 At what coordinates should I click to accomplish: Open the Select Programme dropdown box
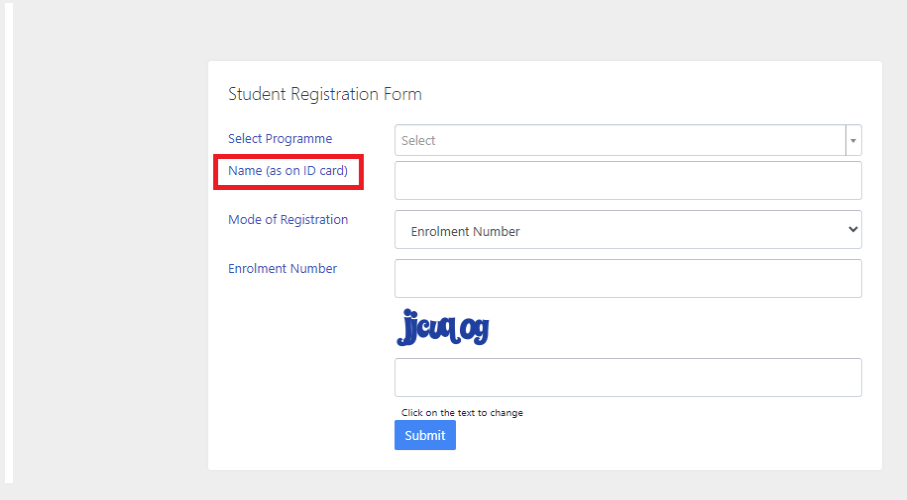(x=620, y=141)
